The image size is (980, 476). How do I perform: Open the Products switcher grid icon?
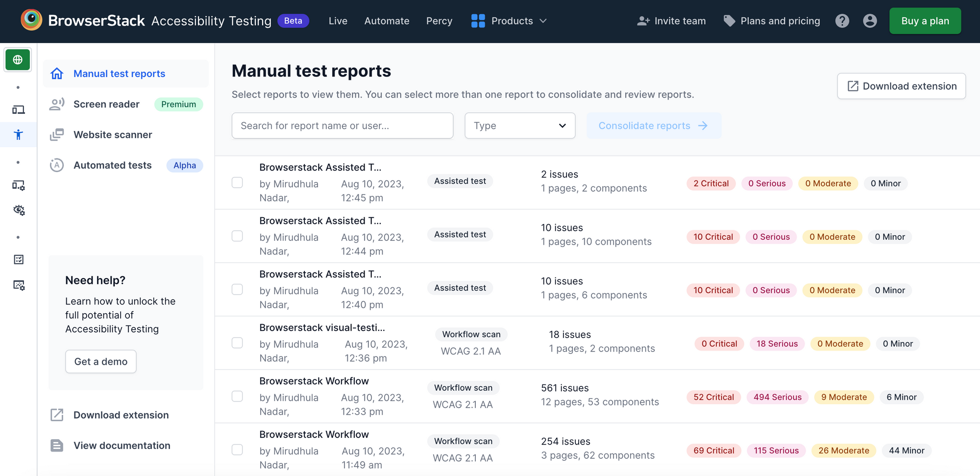pos(478,21)
